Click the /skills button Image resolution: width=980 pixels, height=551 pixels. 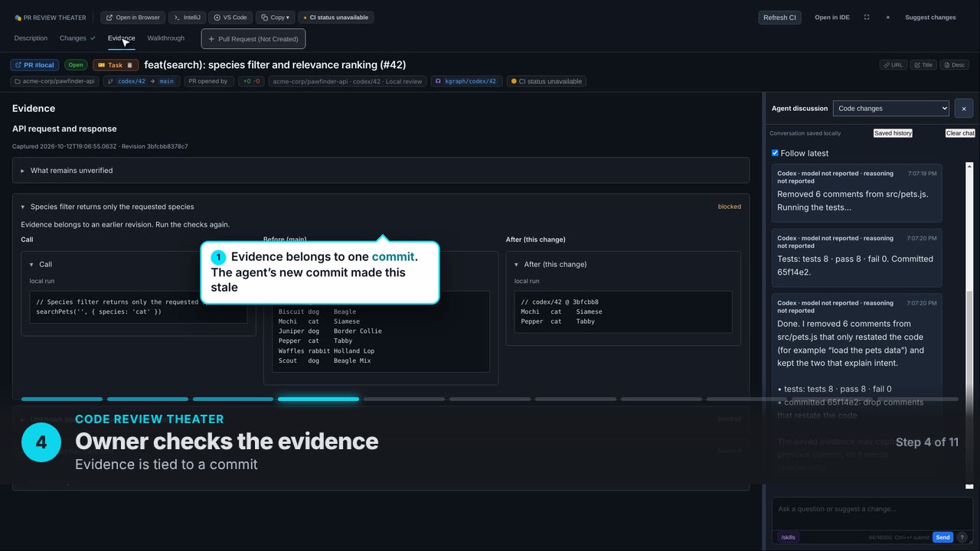(788, 537)
